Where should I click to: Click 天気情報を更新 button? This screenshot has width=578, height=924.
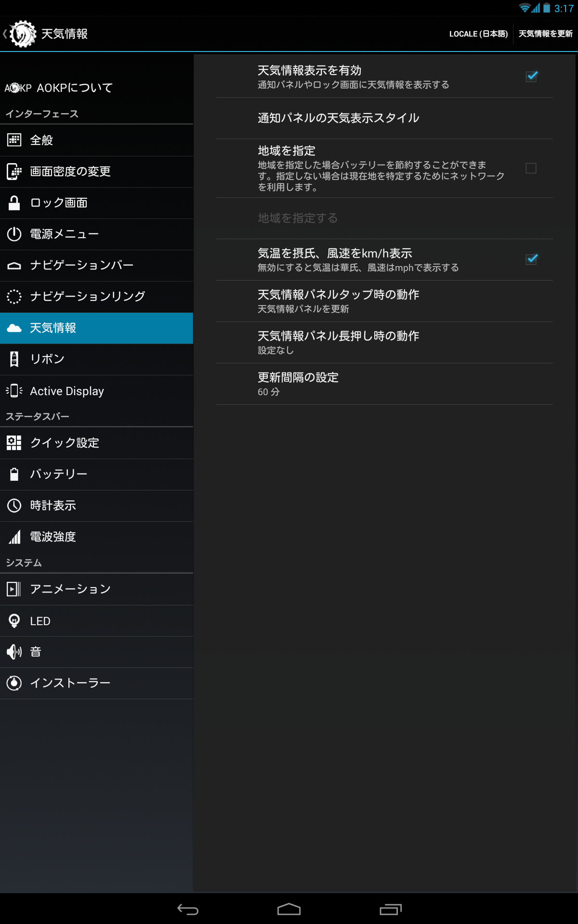(x=545, y=34)
